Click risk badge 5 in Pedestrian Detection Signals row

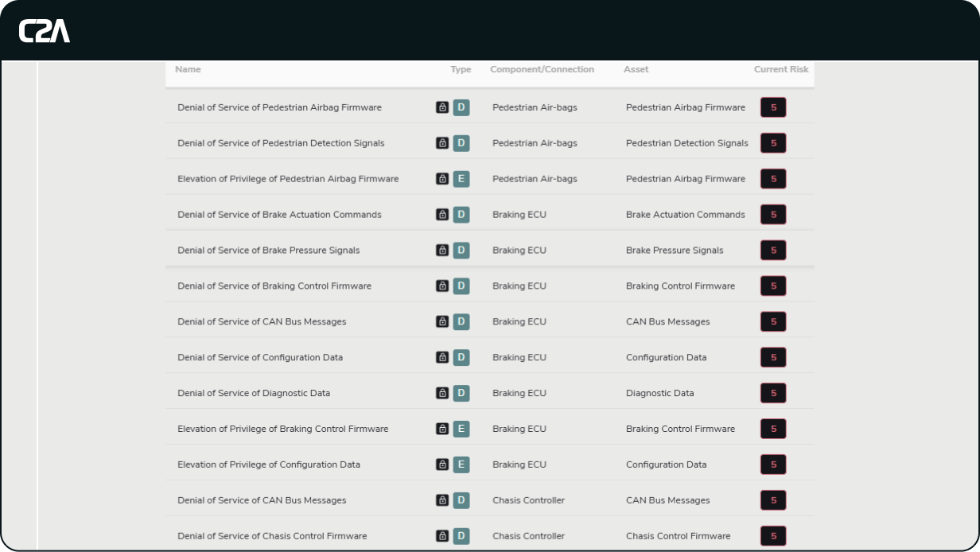[x=773, y=143]
